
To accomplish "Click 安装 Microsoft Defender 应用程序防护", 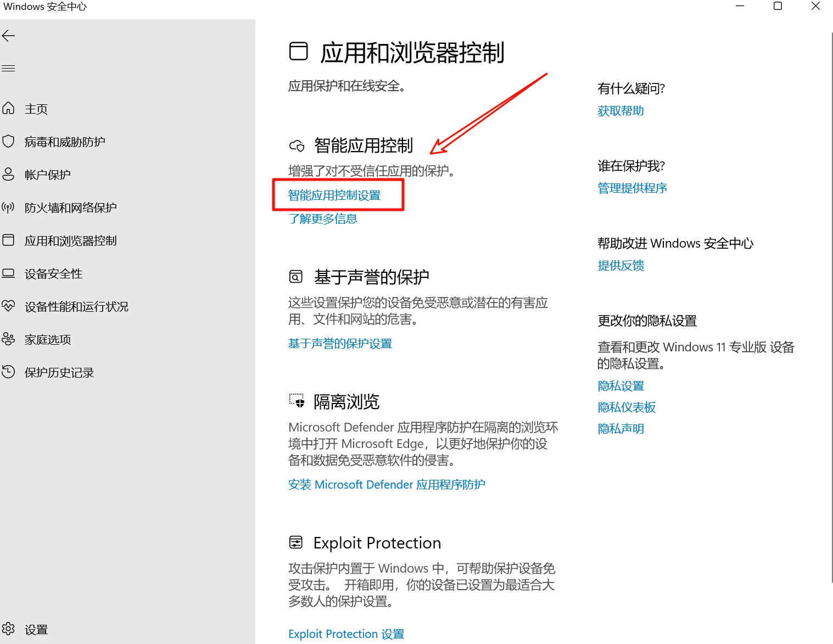I will coord(387,484).
